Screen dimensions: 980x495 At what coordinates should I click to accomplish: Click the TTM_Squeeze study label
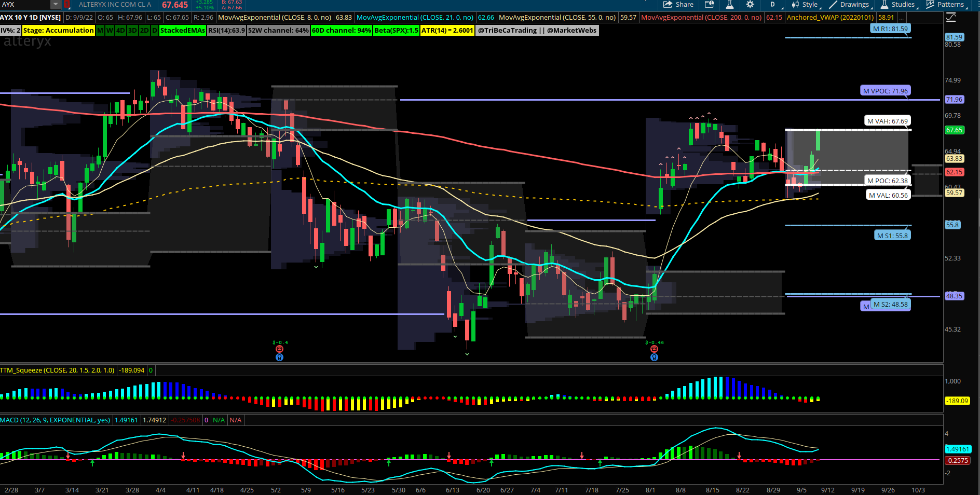click(x=58, y=370)
